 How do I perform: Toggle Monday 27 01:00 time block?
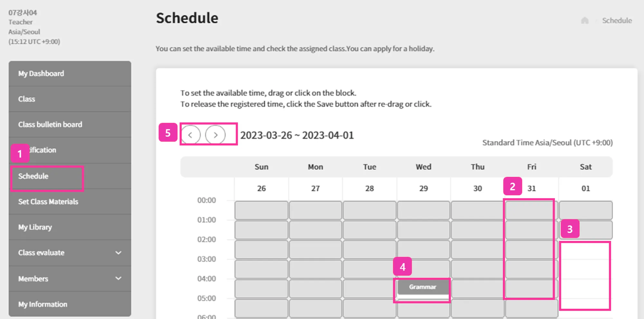[315, 230]
